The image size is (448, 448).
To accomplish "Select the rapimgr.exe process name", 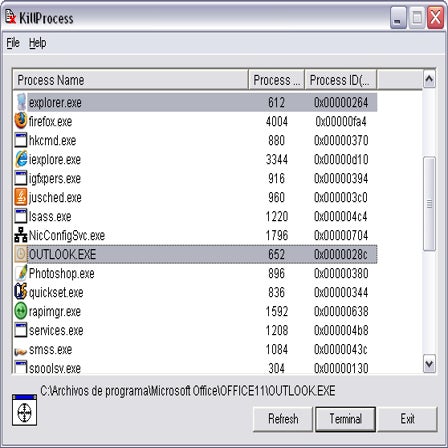I will pyautogui.click(x=55, y=312).
